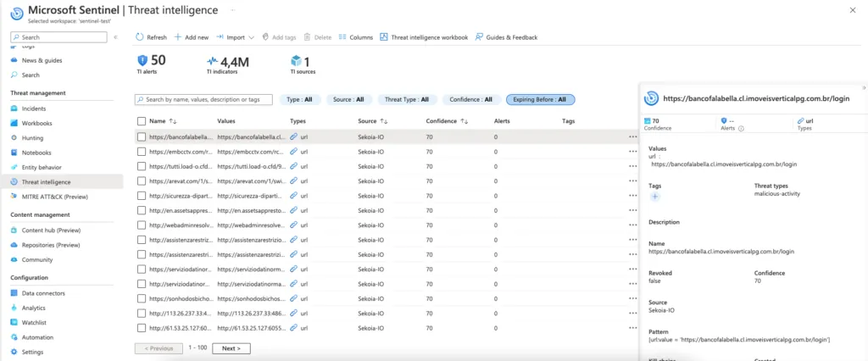Open the Threat Type : All filter

[407, 100]
